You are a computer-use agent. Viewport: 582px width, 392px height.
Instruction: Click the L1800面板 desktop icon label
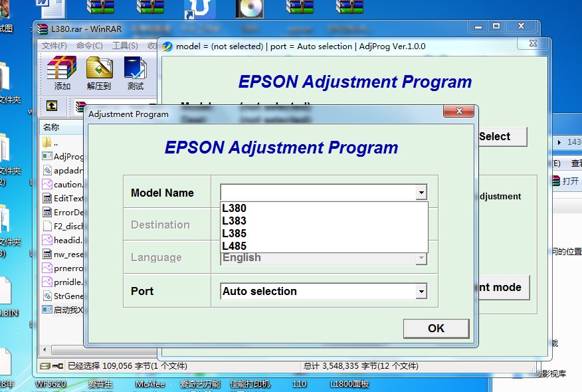pos(349,384)
